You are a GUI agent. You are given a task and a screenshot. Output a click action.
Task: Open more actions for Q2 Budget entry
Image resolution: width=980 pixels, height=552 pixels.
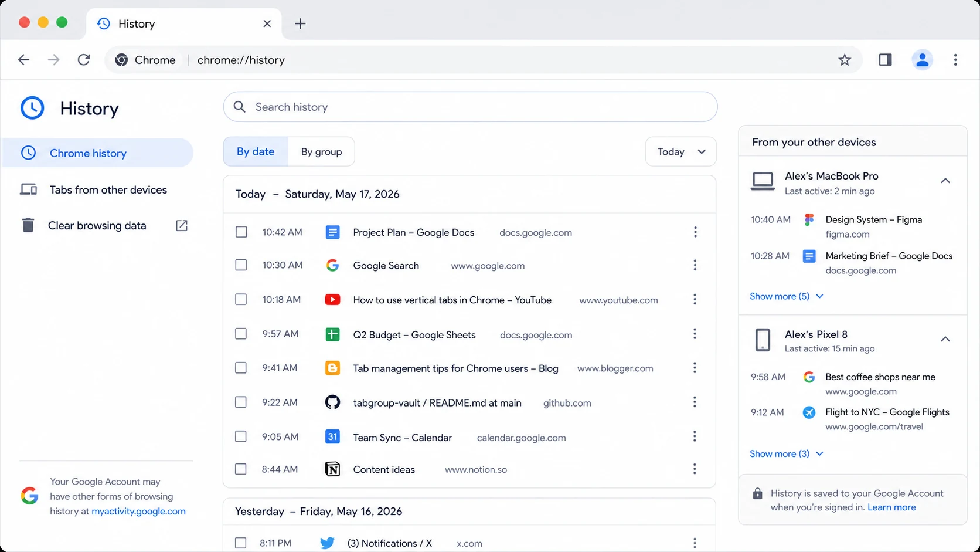coord(695,334)
